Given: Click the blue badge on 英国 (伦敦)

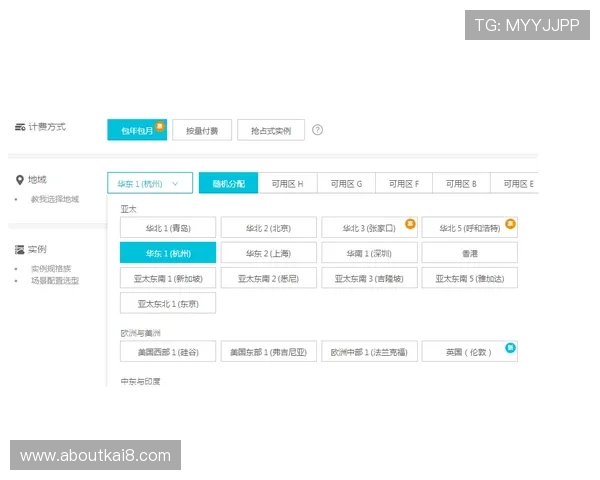Looking at the screenshot, I should 510,348.
